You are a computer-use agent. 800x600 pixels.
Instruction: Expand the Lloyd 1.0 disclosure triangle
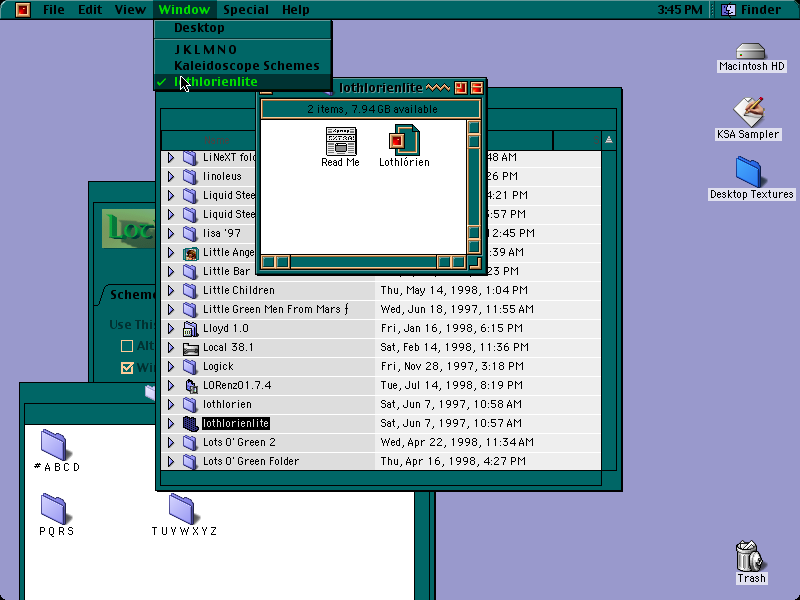click(171, 329)
